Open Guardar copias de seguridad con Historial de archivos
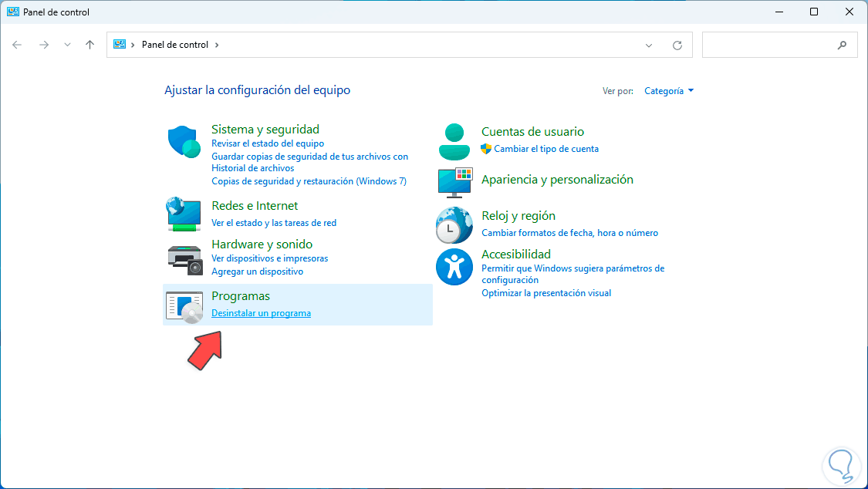 310,162
